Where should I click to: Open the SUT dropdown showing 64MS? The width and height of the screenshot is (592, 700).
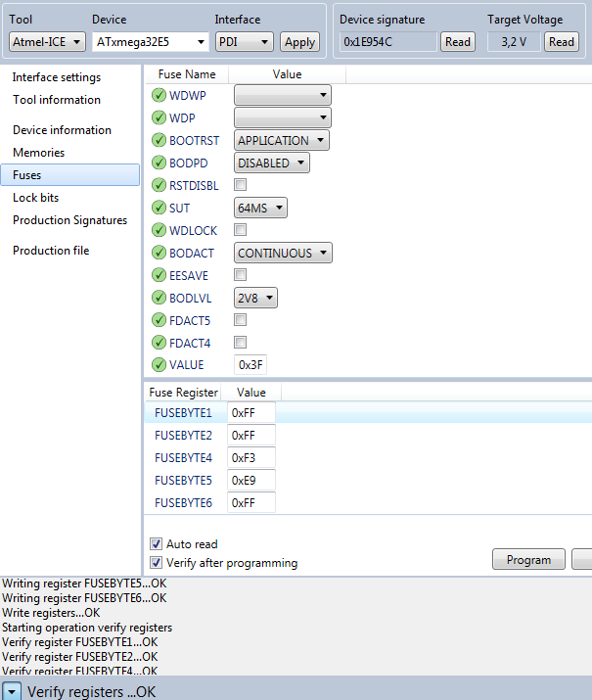pos(260,208)
